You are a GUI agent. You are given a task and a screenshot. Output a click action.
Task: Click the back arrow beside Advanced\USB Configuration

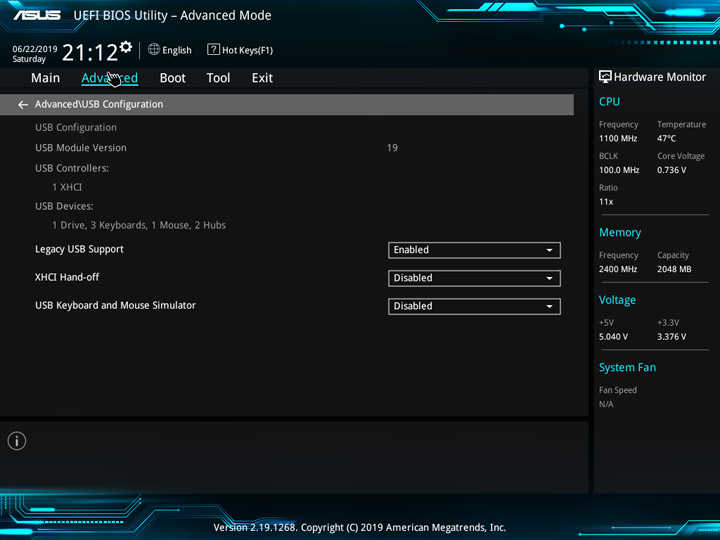(x=23, y=105)
